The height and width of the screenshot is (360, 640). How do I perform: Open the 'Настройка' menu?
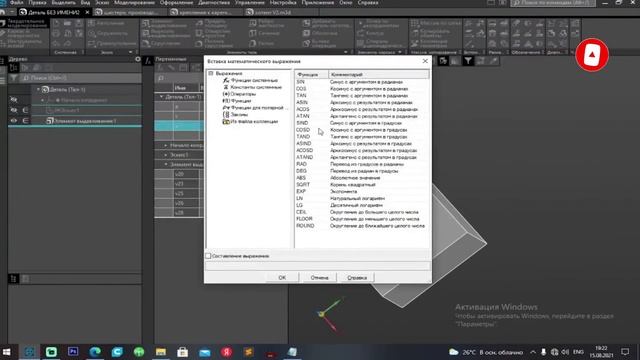pos(283,2)
